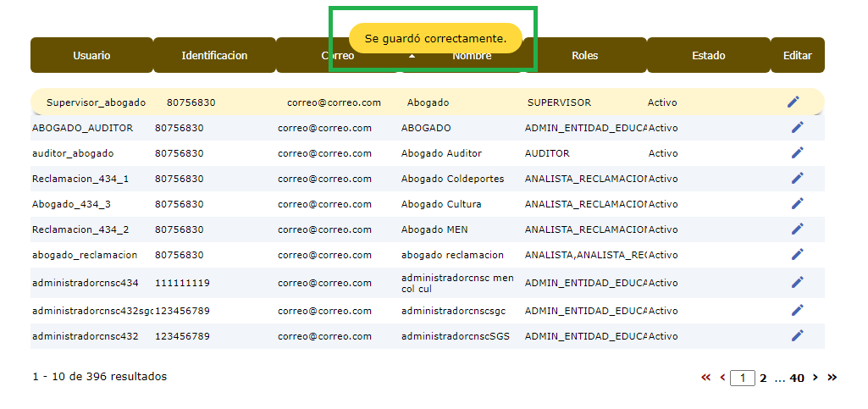Edit the Supervisor_abogado user row
The height and width of the screenshot is (409, 868).
[x=793, y=102]
